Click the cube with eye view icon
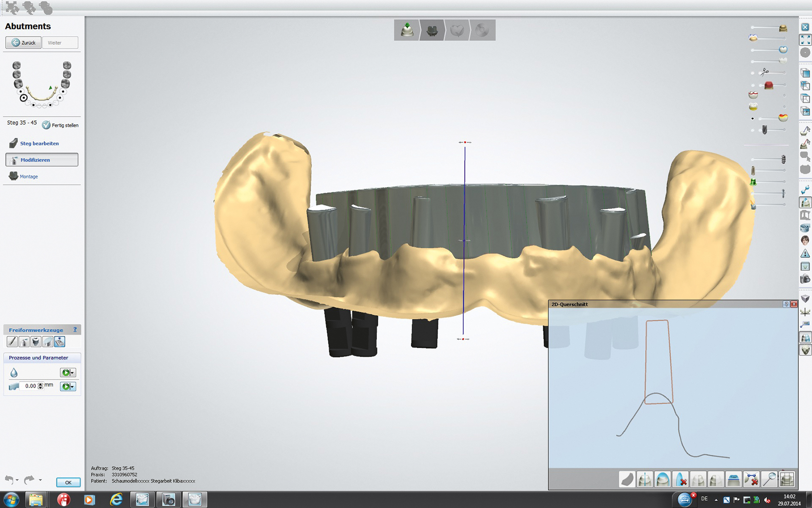This screenshot has width=812, height=508. click(805, 111)
